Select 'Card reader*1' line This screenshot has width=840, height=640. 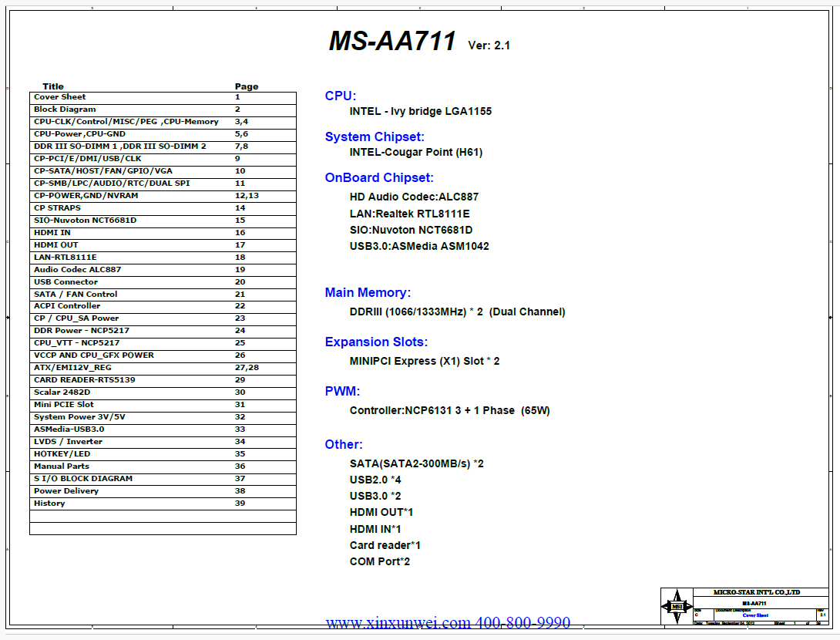click(385, 546)
